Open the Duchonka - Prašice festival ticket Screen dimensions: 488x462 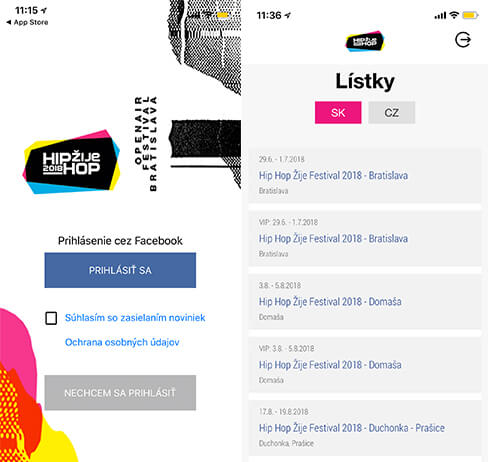point(365,428)
